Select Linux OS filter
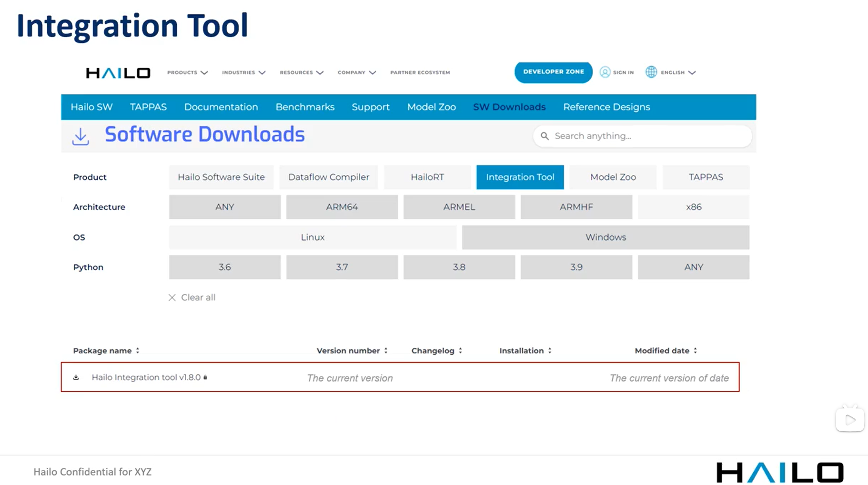Image resolution: width=868 pixels, height=485 pixels. (x=313, y=237)
